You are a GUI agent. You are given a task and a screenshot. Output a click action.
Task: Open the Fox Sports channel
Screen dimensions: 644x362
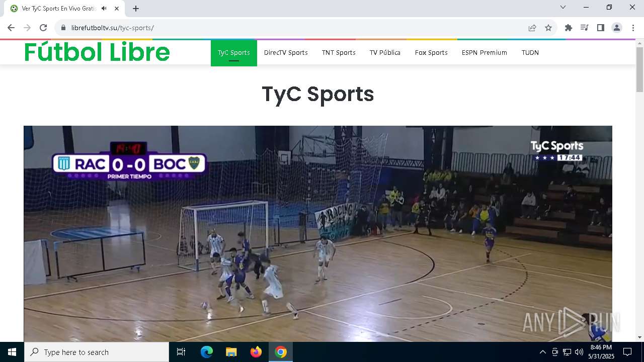point(431,52)
